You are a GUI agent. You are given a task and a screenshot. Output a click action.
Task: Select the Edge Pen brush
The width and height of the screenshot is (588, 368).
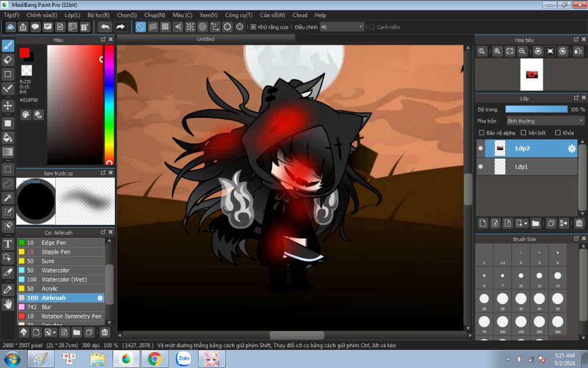tap(61, 243)
